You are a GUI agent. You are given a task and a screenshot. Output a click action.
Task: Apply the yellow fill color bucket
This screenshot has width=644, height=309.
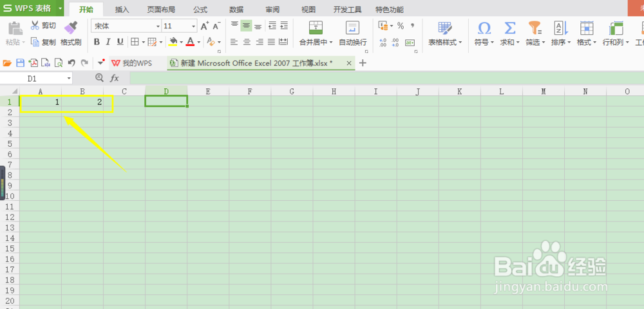[173, 41]
